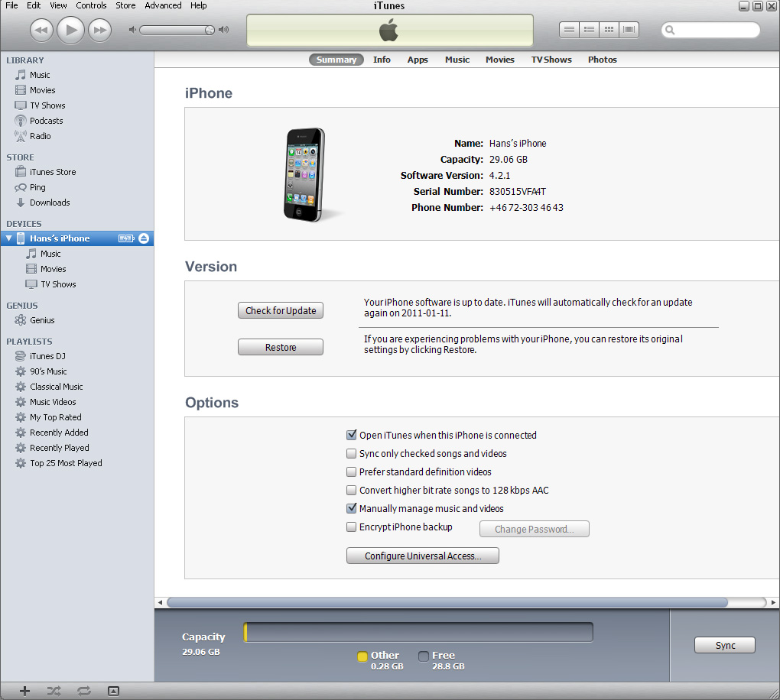
Task: Eject Hans's iPhone
Action: pyautogui.click(x=144, y=238)
